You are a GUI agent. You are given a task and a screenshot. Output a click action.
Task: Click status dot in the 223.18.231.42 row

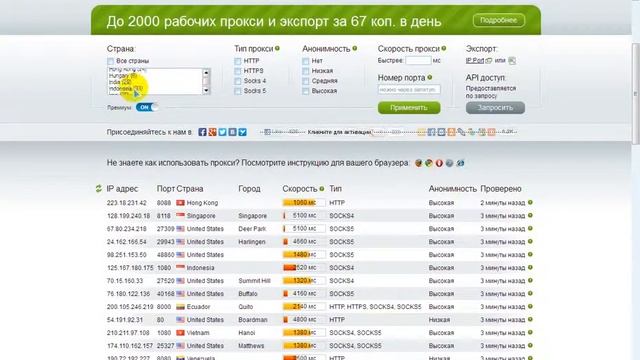[530, 202]
